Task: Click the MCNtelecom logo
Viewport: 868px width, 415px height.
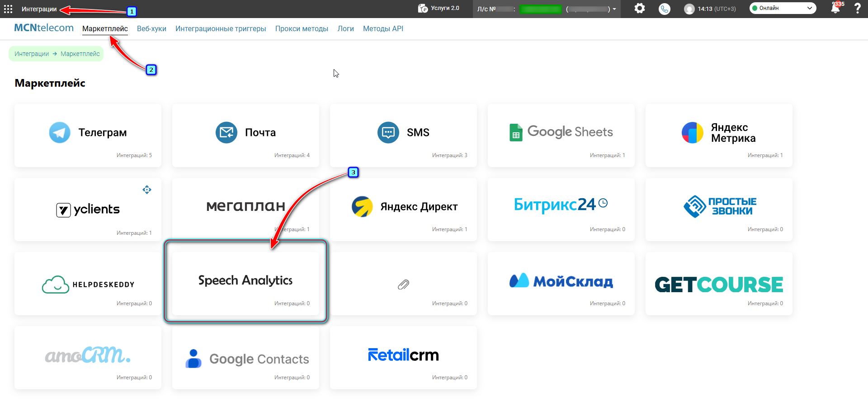Action: coord(44,28)
